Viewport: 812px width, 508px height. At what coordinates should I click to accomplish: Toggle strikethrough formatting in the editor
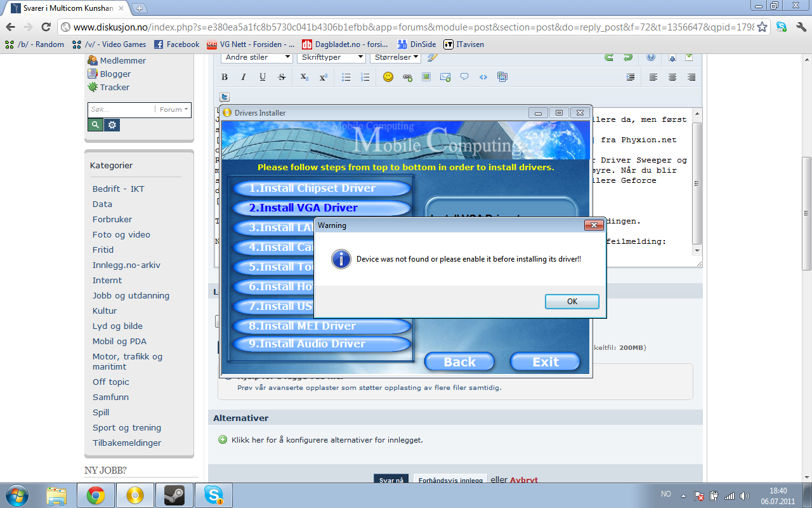pos(282,77)
